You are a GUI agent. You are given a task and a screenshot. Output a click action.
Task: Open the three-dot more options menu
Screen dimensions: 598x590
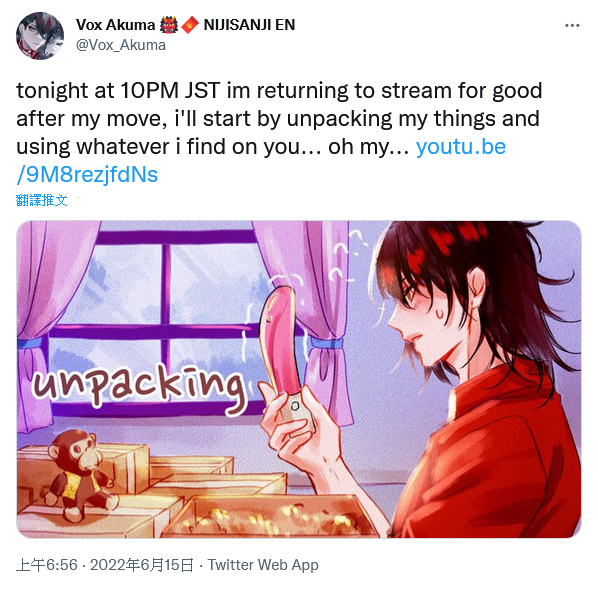(572, 26)
